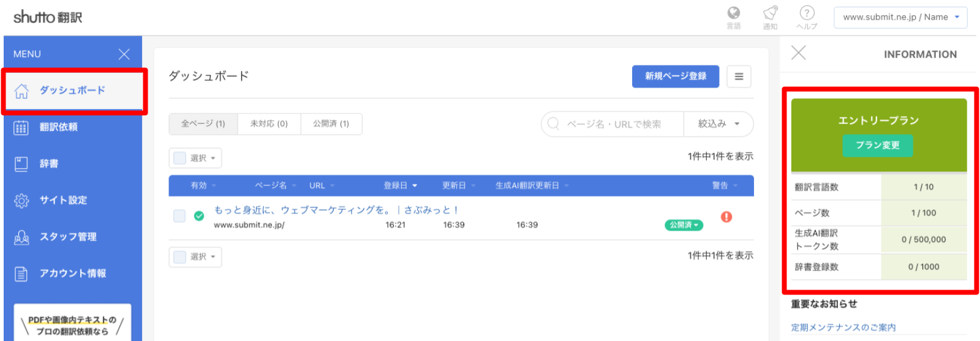Click the shutto翻訳 logo
This screenshot has width=980, height=341.
pos(48,17)
